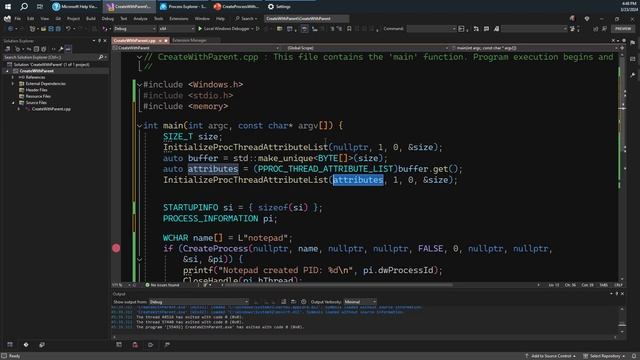Open the Debug menu
Screen dimensions: 640x360
click(108, 18)
